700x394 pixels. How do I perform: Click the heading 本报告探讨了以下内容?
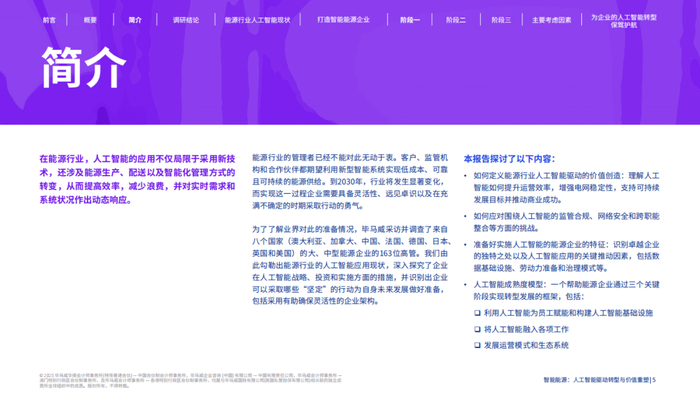509,159
